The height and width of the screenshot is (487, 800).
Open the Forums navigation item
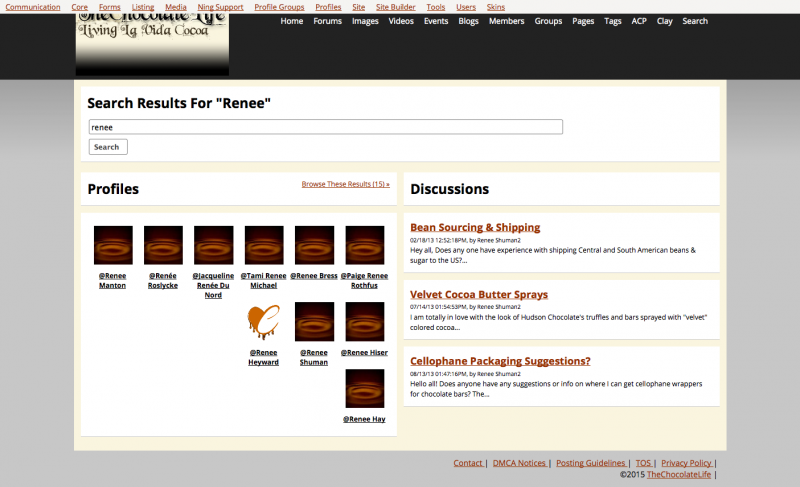(327, 21)
